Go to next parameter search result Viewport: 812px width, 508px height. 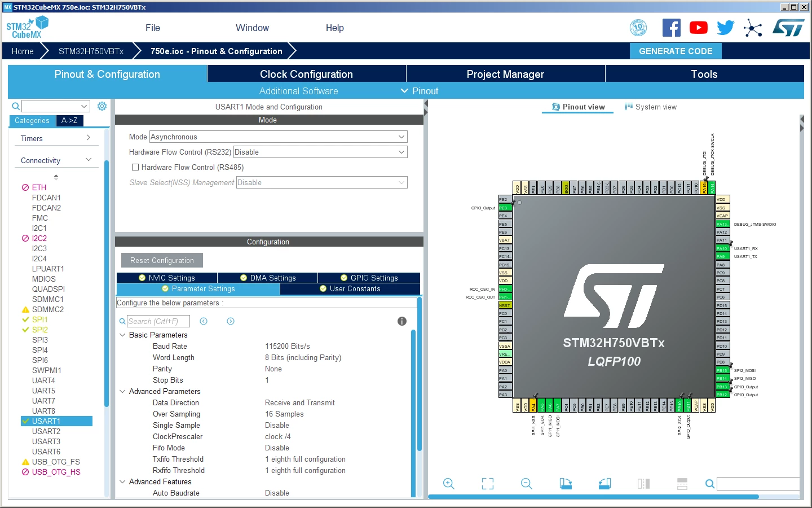[x=231, y=321]
